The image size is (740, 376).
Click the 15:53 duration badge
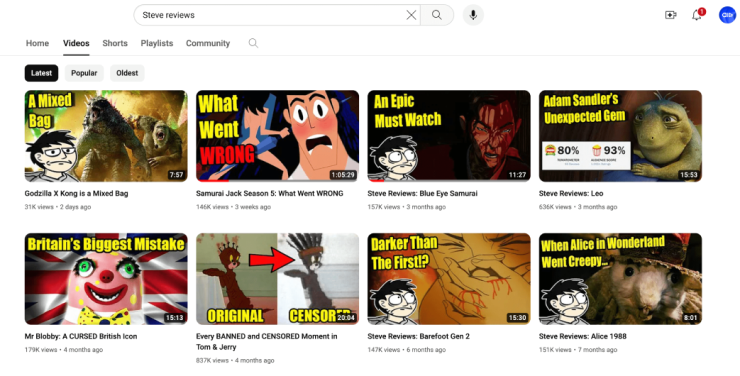pos(689,175)
